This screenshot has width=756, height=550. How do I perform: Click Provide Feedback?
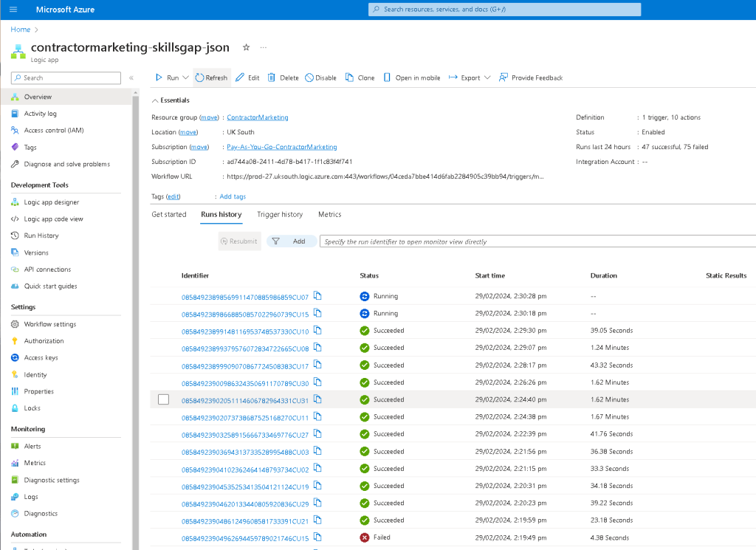click(x=531, y=78)
